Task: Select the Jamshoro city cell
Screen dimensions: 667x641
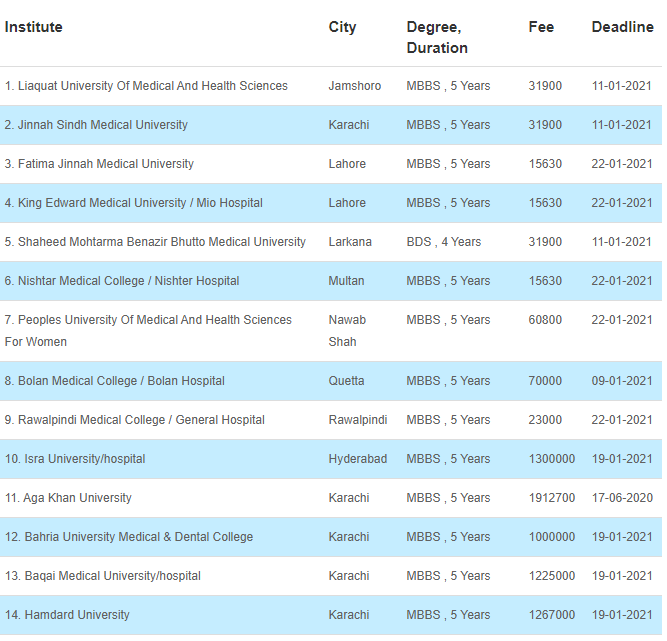Action: coord(355,86)
